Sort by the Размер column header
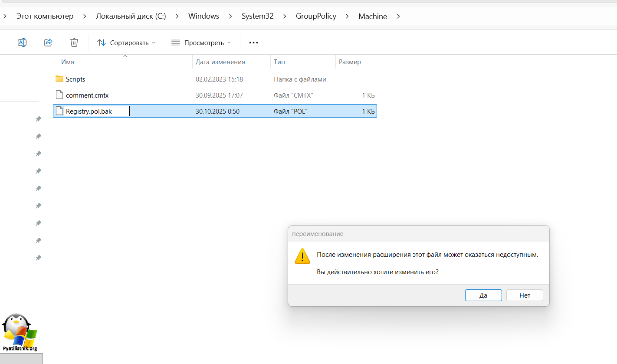The width and height of the screenshot is (617, 364). click(350, 62)
